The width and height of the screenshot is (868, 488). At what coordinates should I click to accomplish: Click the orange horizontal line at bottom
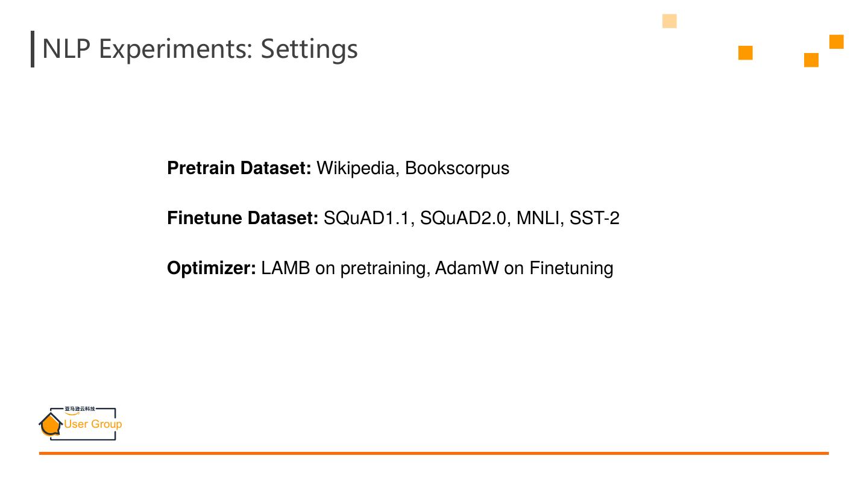pyautogui.click(x=434, y=453)
